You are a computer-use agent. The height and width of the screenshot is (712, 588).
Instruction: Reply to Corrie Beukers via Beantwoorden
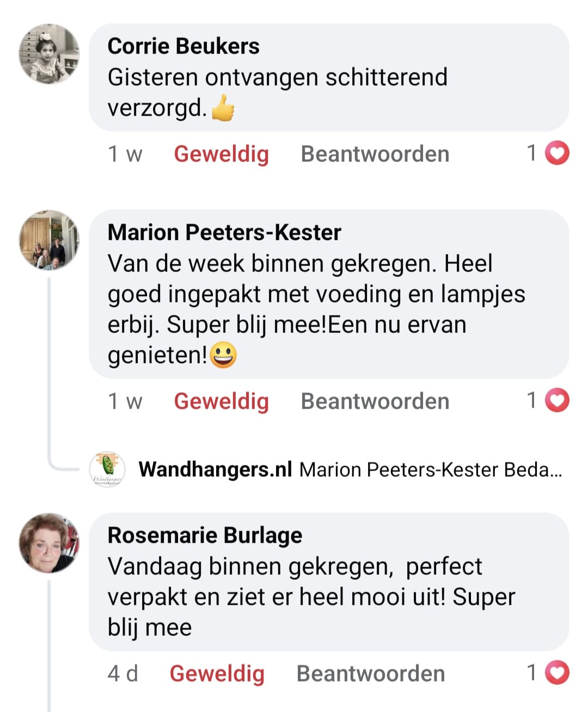(x=375, y=154)
